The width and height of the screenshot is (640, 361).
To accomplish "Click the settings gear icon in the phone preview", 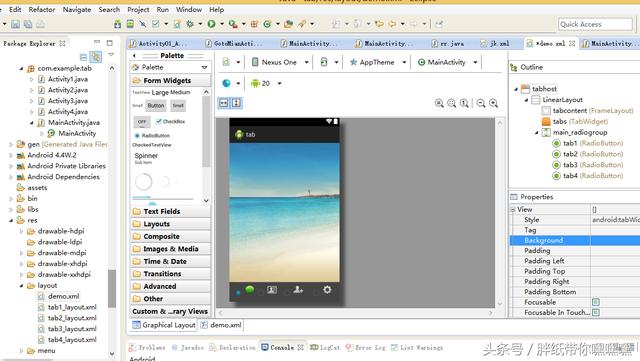I will tap(327, 290).
